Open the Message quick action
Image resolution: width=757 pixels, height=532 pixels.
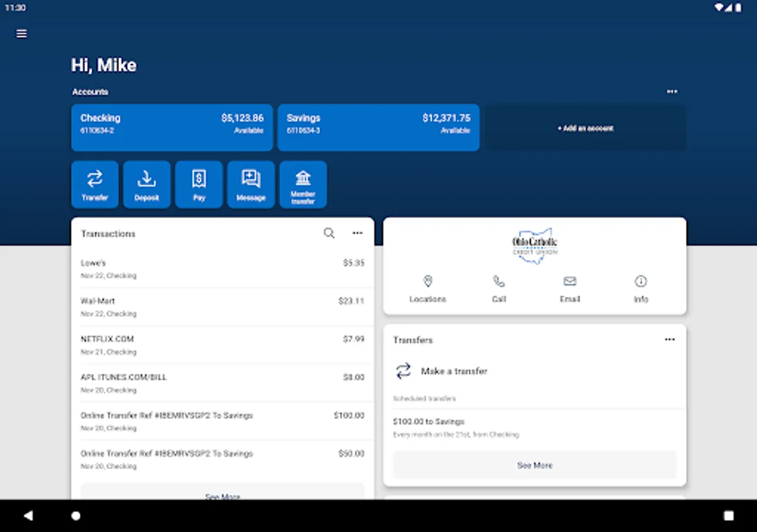click(x=251, y=184)
